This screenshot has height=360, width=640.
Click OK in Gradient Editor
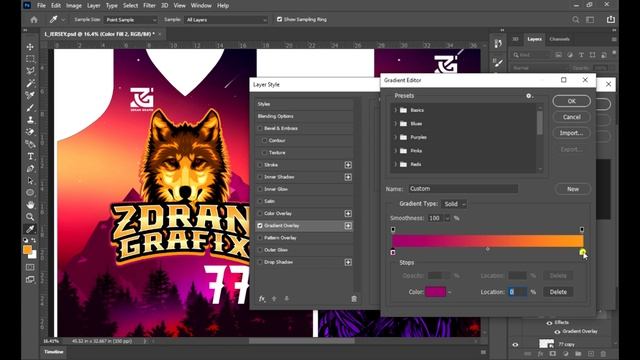pyautogui.click(x=571, y=101)
